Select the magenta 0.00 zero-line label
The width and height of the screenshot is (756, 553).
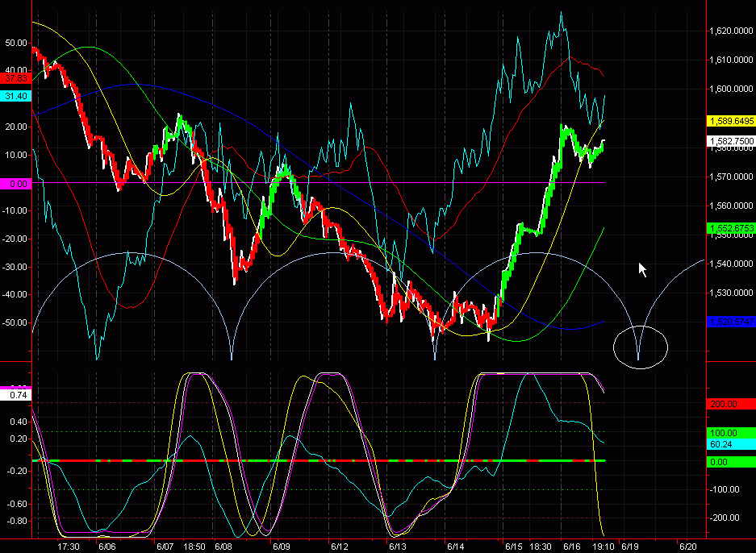(x=16, y=184)
